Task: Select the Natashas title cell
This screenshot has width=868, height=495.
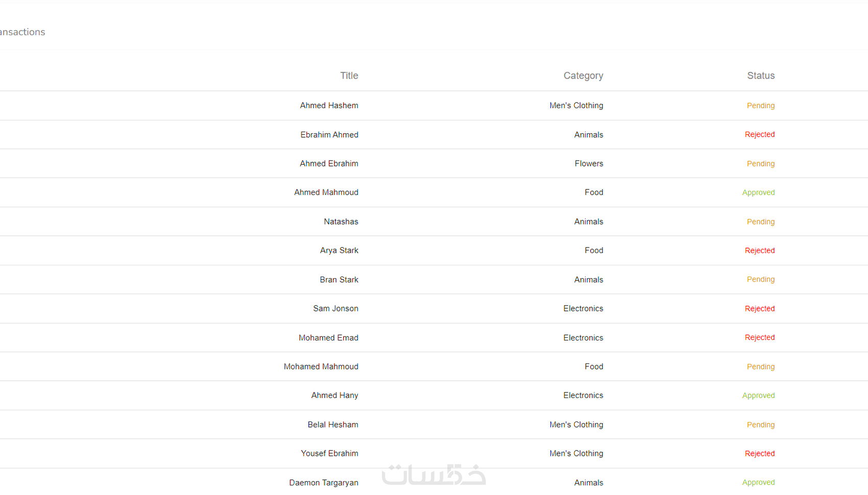Action: [x=341, y=221]
